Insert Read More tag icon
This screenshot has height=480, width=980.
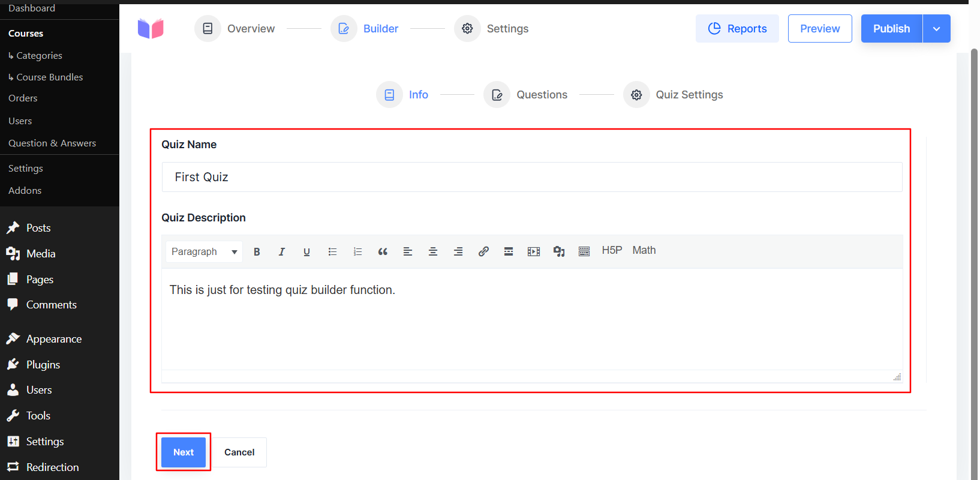click(x=509, y=251)
